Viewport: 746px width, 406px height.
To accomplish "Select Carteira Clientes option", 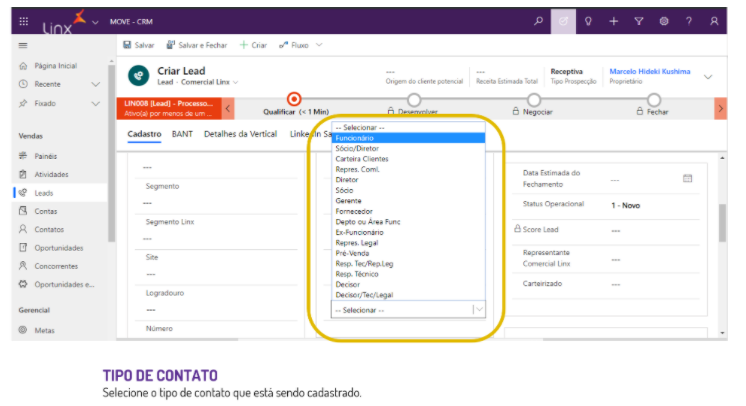I will [x=408, y=159].
